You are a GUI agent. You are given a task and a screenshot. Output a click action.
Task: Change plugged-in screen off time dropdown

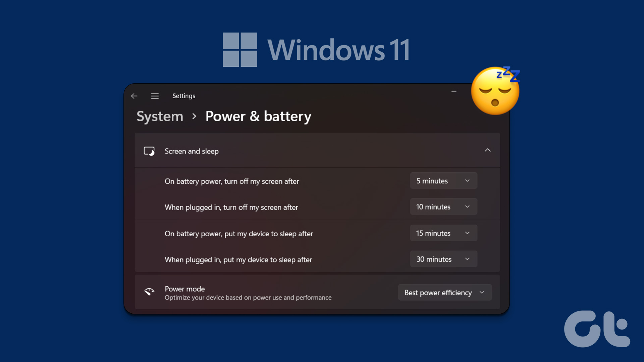click(442, 207)
